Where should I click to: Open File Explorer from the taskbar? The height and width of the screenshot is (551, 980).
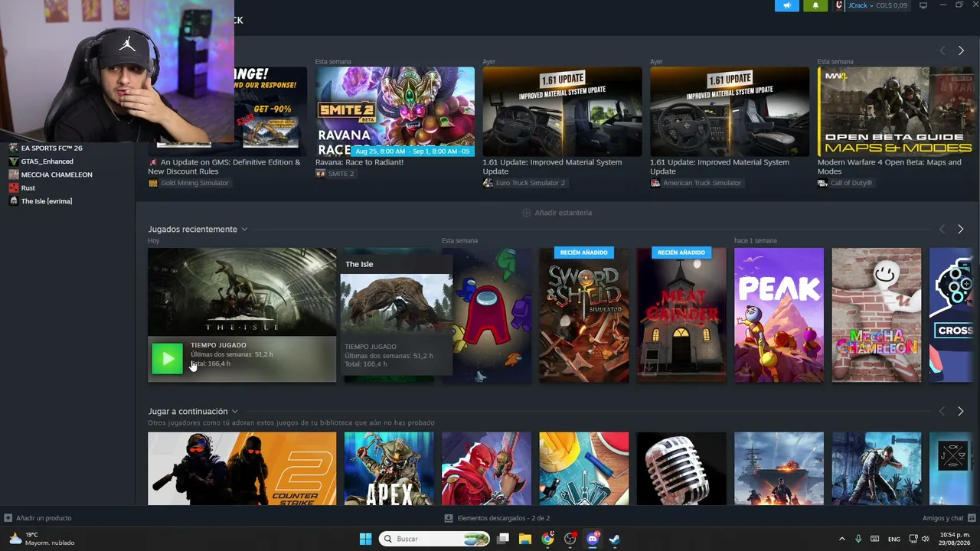525,539
